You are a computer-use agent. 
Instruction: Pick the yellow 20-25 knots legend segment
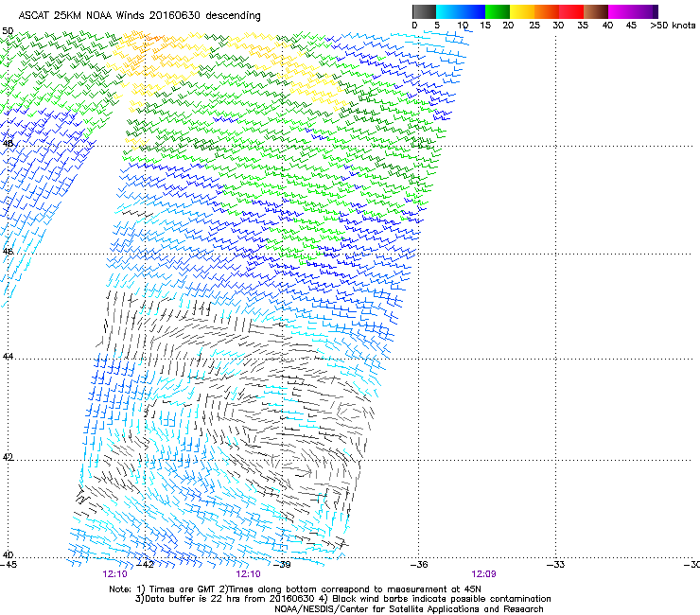[x=522, y=11]
